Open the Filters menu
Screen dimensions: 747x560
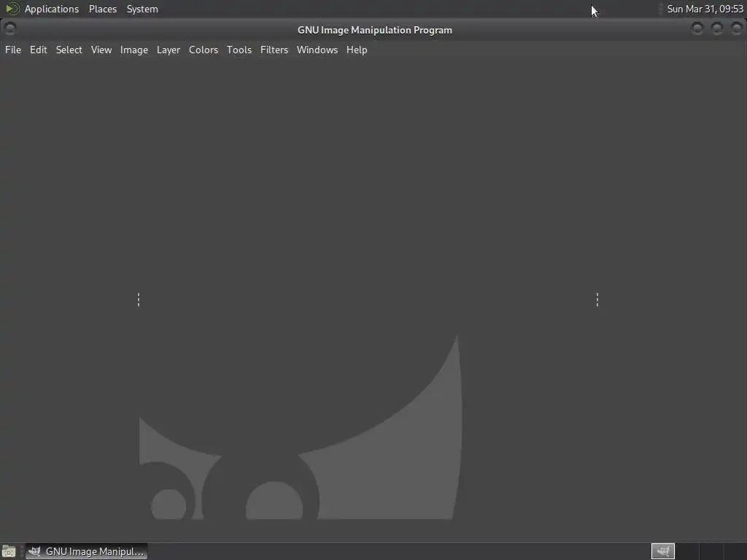tap(274, 50)
